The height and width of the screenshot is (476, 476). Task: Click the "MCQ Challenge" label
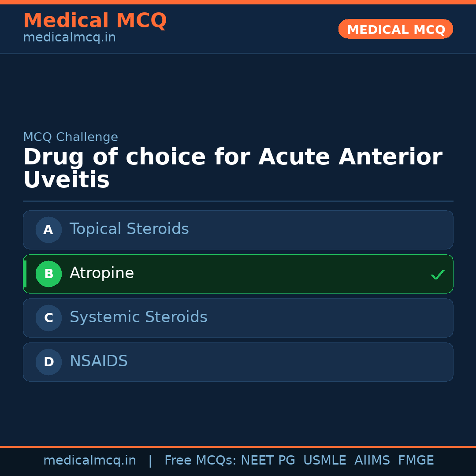point(71,137)
